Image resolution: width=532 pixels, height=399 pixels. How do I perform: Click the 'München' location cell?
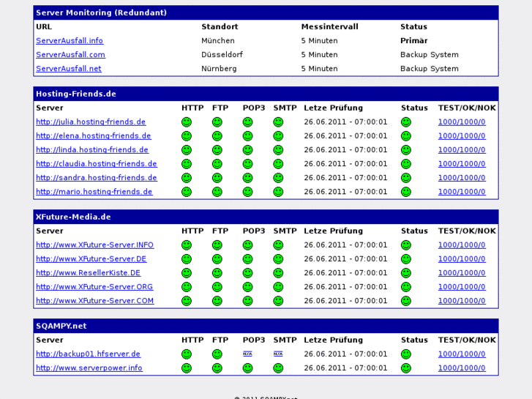coord(218,41)
